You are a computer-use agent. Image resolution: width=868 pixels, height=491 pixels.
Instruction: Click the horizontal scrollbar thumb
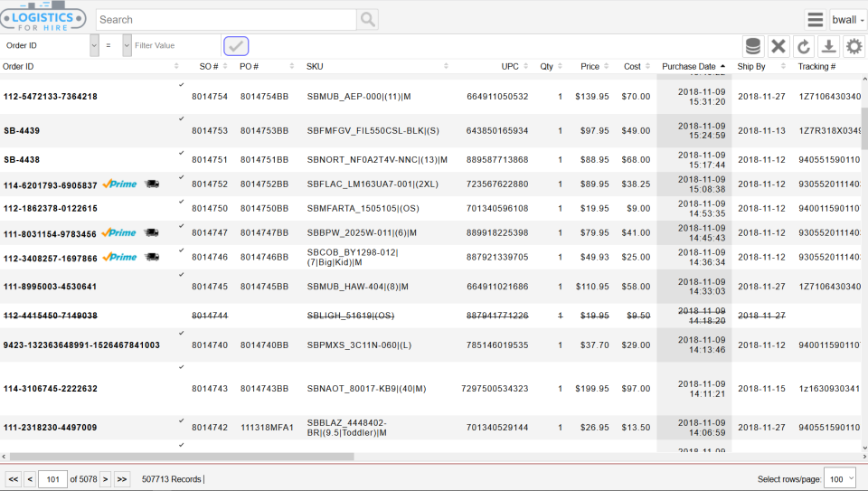(x=182, y=457)
